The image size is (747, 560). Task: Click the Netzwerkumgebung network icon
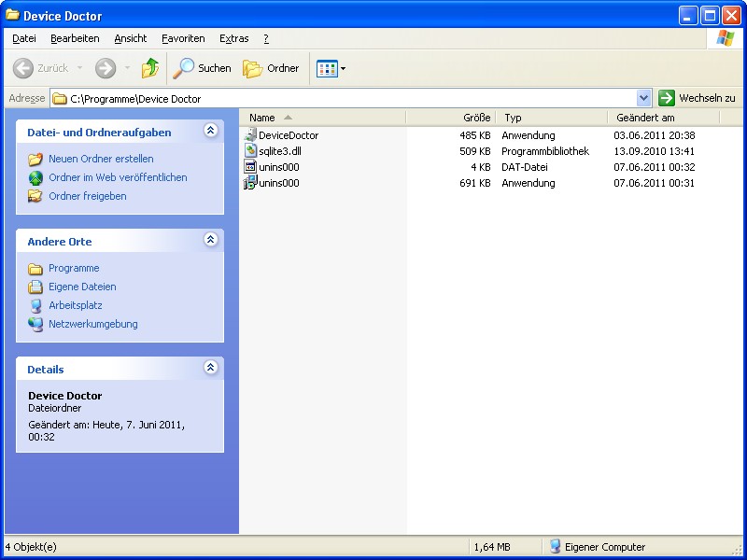click(35, 324)
